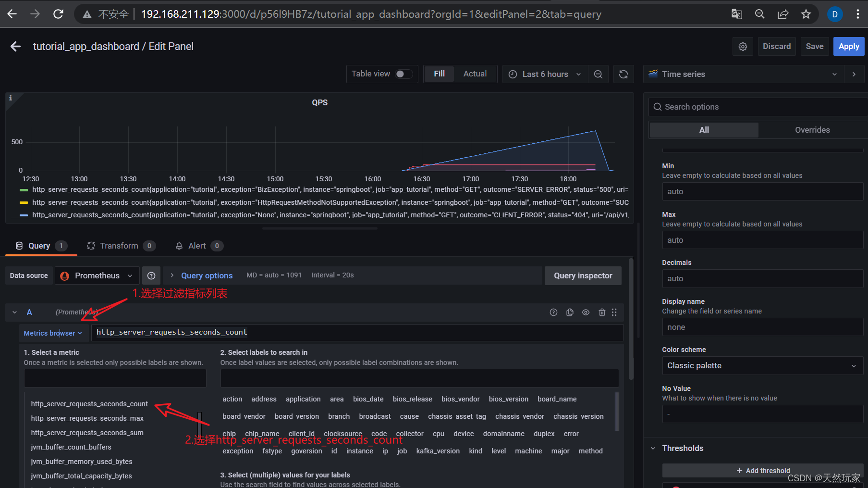The height and width of the screenshot is (488, 868).
Task: Return to dashboard with the back arrow
Action: [15, 46]
